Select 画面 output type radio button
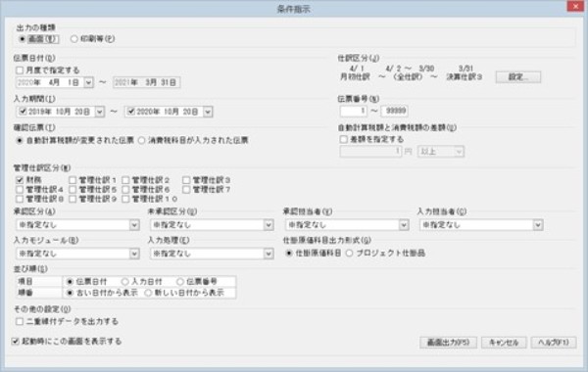Screen dimensions: 588x372 pyautogui.click(x=22, y=38)
